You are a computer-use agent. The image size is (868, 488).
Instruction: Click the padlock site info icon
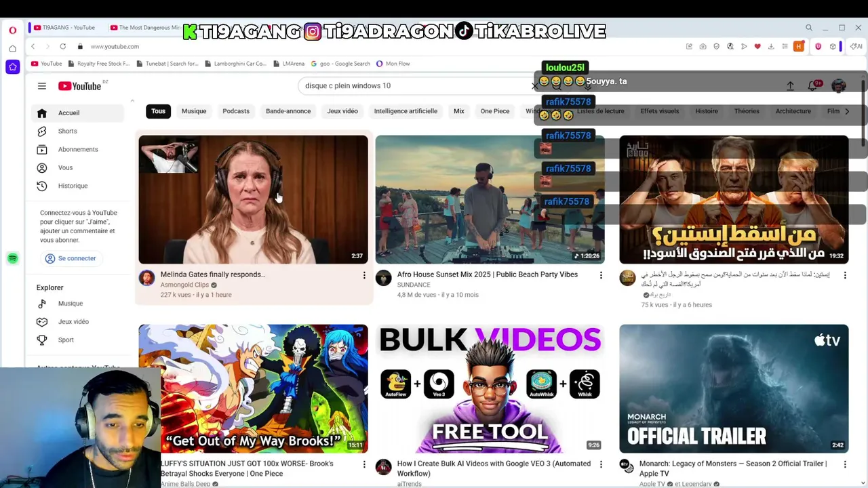[80, 46]
